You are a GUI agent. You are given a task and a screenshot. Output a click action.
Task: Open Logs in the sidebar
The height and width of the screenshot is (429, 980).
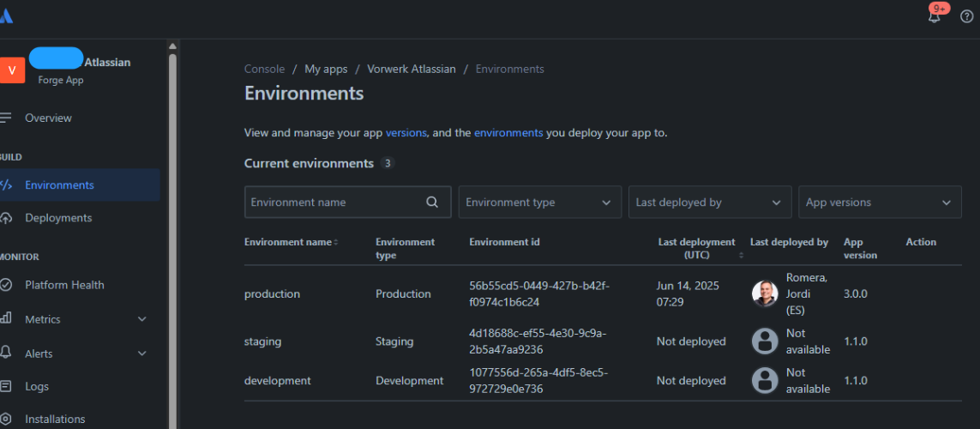pos(37,386)
